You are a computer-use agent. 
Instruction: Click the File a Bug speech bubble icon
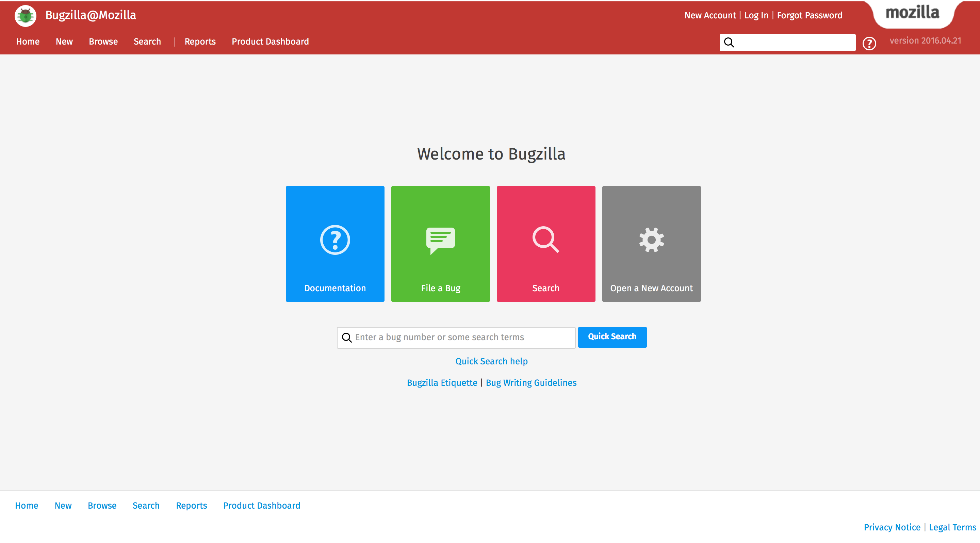pyautogui.click(x=440, y=240)
